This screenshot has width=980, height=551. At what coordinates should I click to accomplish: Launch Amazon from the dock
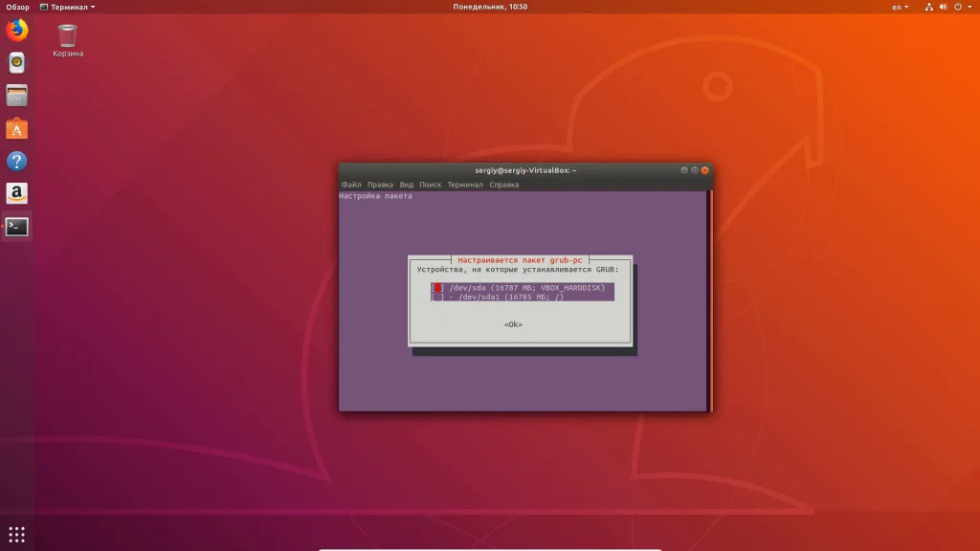(16, 194)
